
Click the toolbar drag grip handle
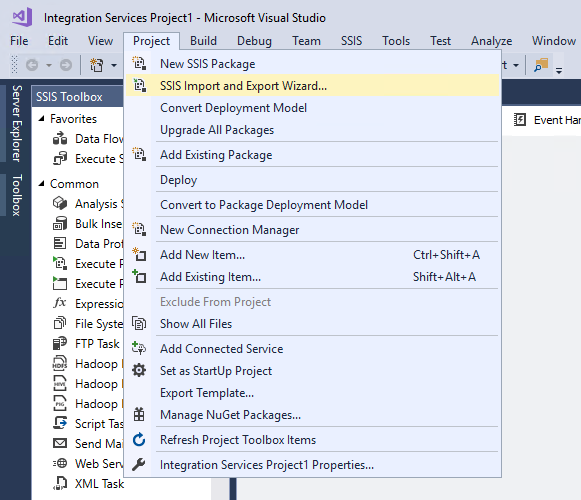(14, 65)
